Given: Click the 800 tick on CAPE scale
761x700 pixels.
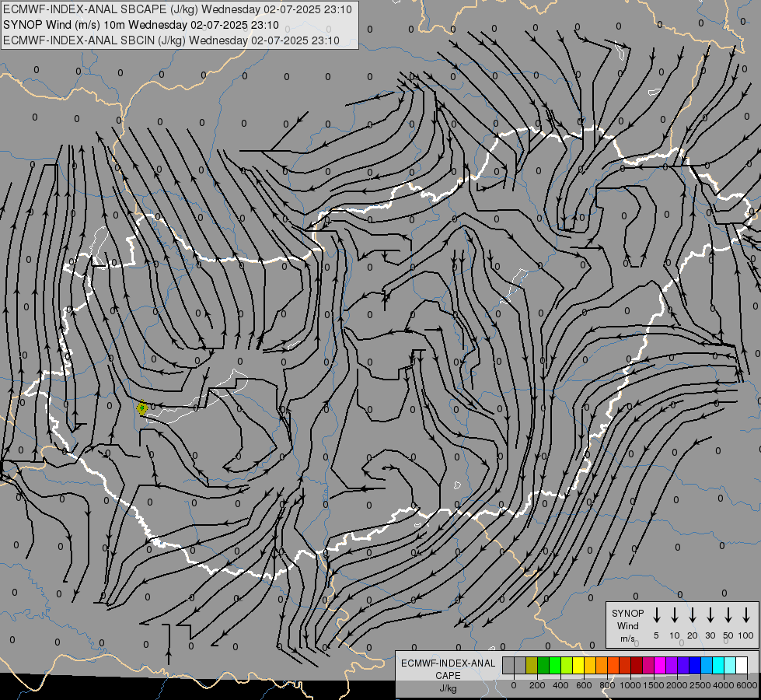Looking at the screenshot, I should 607,685.
